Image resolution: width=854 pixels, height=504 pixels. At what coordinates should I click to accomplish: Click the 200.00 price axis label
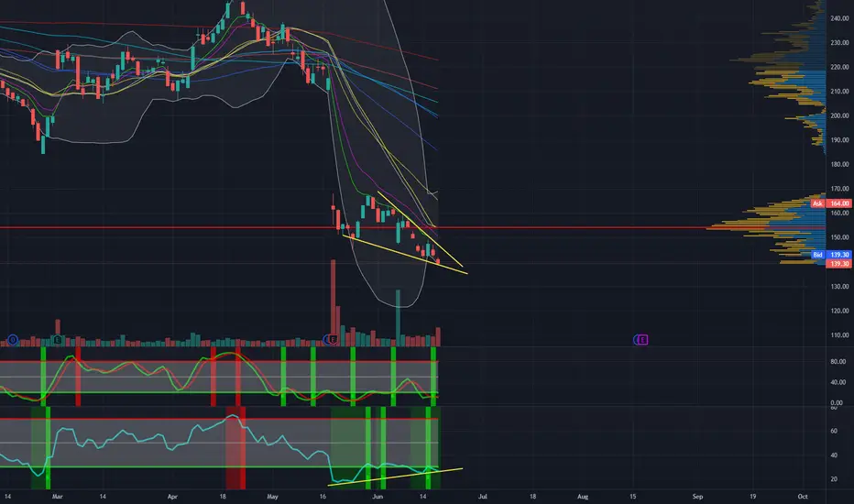[839, 115]
